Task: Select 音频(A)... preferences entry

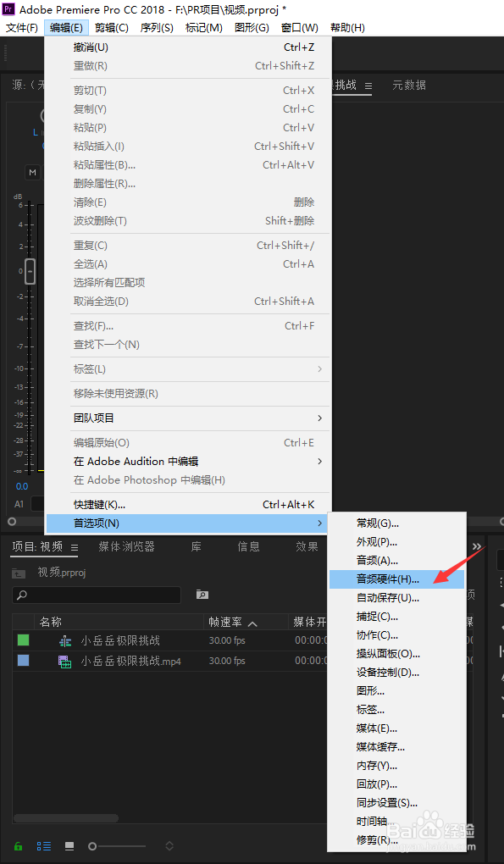Action: 396,561
